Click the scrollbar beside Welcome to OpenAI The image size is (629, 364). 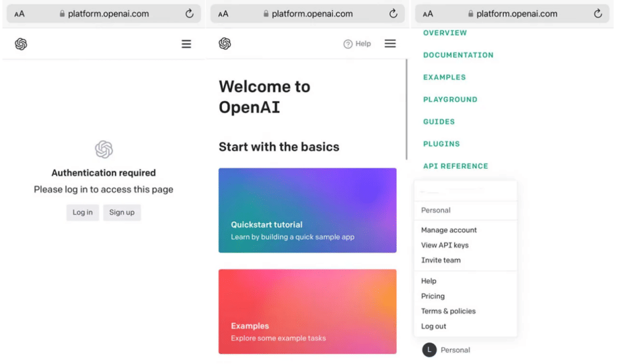[407, 109]
